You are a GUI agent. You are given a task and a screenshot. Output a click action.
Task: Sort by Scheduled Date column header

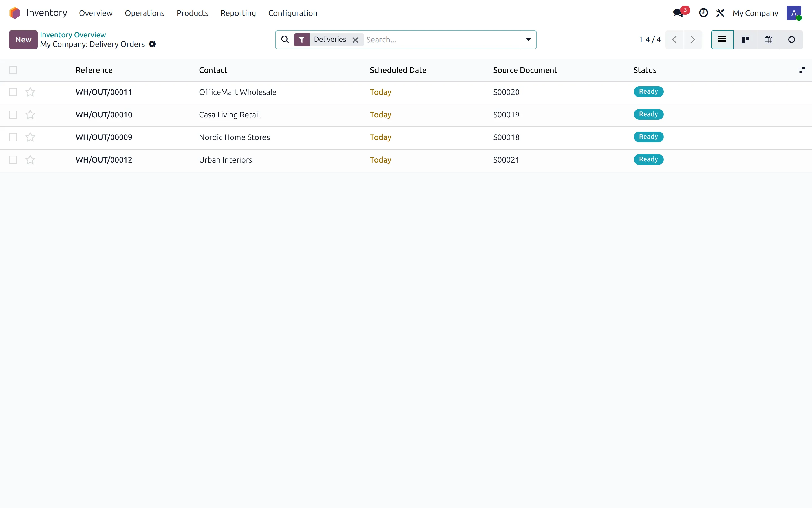click(398, 70)
